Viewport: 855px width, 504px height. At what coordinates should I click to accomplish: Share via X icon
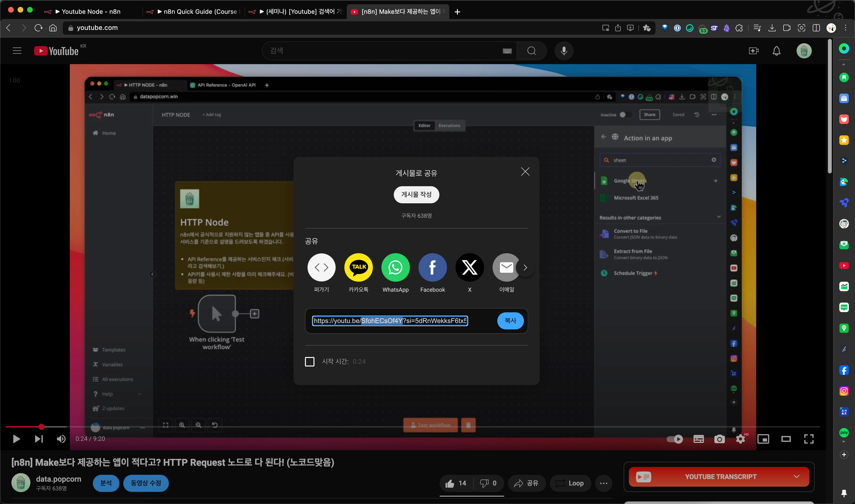469,267
